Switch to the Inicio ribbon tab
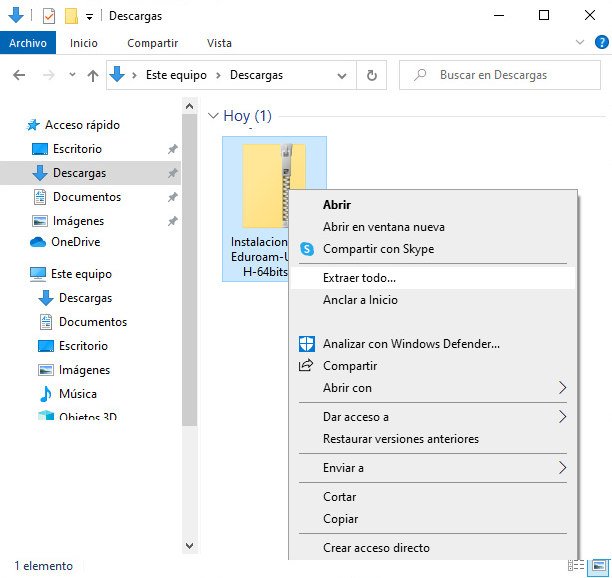The image size is (612, 578). point(84,43)
